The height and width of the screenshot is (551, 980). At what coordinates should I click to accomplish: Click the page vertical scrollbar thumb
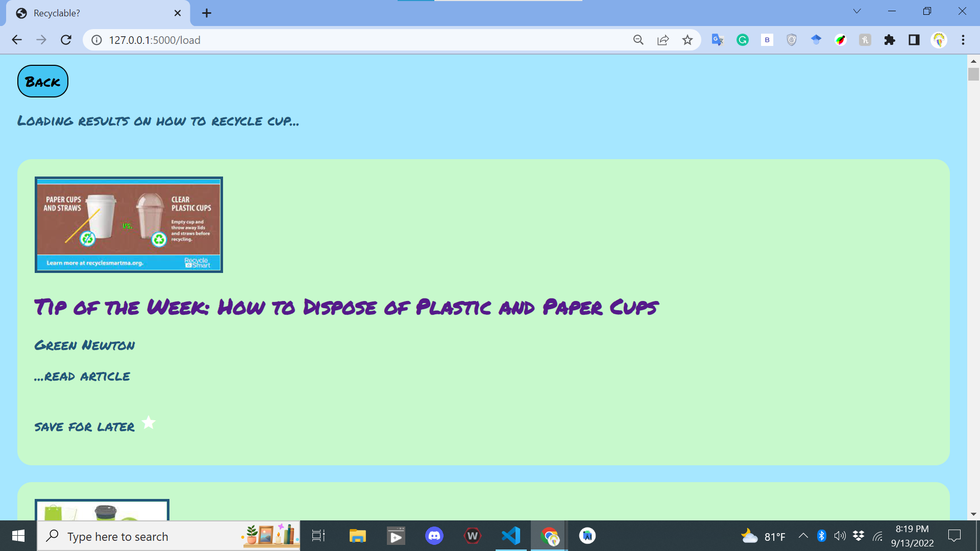coord(973,74)
